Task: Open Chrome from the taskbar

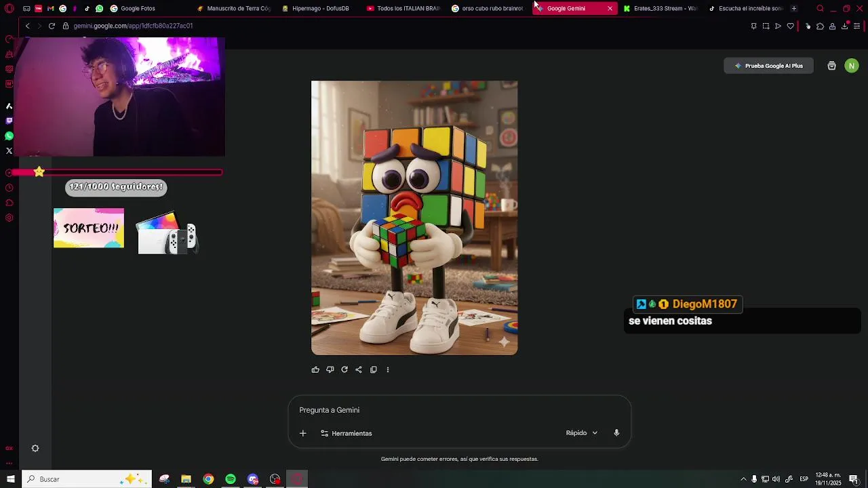Action: (x=208, y=479)
